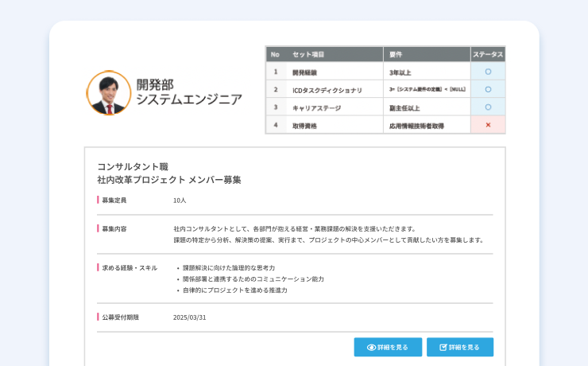Select the circle status icon in キャリアステージ row
The height and width of the screenshot is (366, 588).
(x=488, y=107)
